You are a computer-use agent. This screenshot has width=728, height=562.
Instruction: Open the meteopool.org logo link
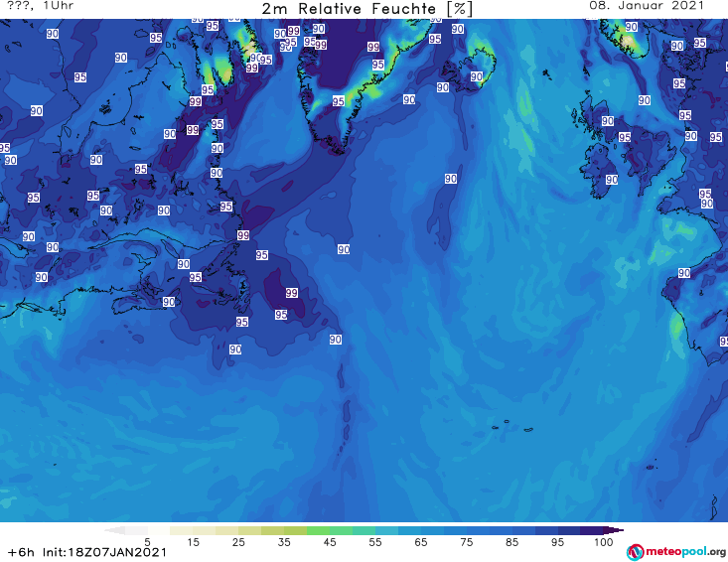[676, 552]
